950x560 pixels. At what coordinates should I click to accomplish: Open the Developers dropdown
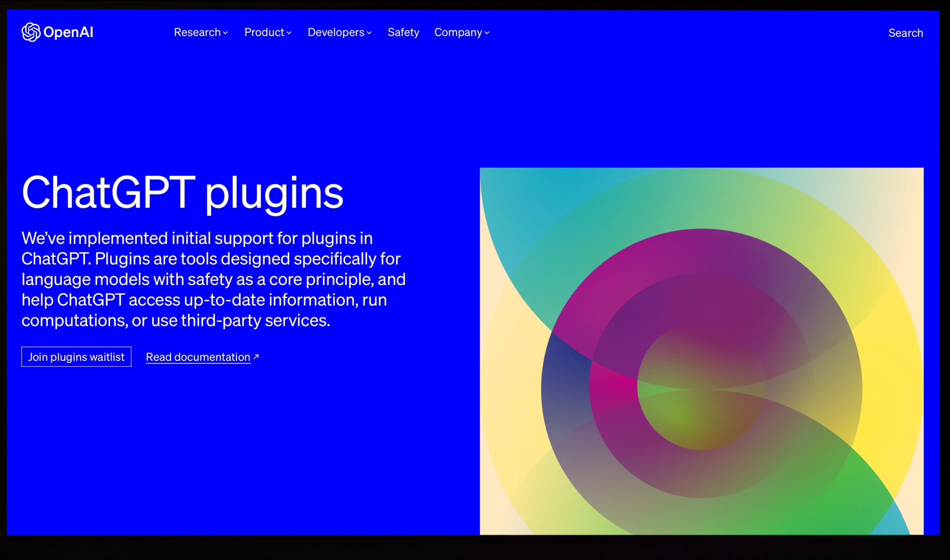click(340, 32)
